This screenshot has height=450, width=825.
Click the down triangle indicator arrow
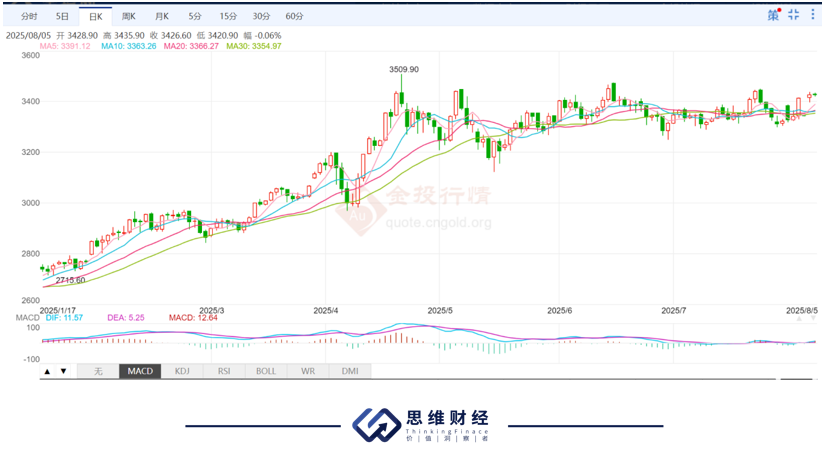(x=64, y=371)
